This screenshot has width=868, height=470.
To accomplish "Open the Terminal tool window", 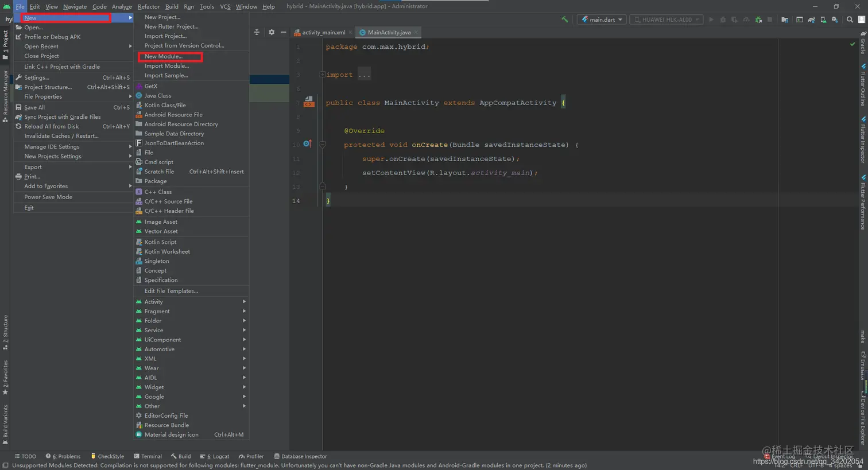I will pos(148,456).
